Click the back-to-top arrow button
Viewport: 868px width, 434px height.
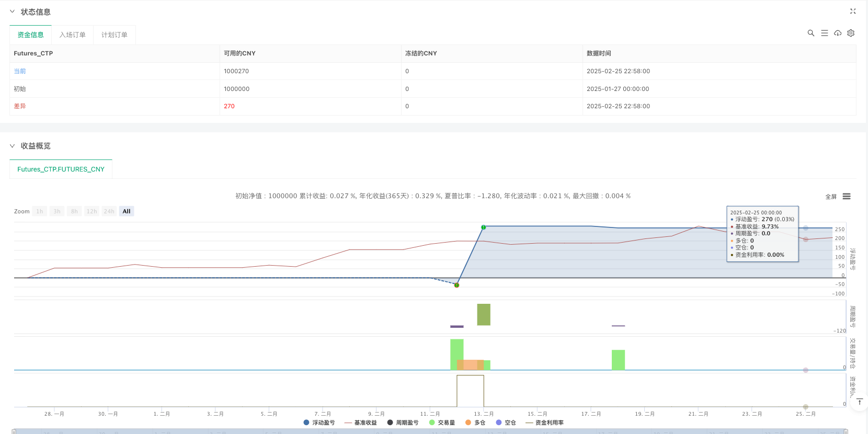(860, 402)
